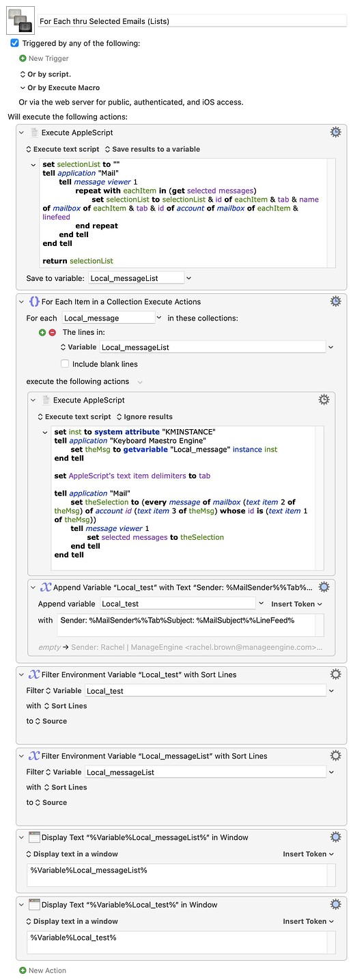Collapse the nested Execute AppleScript action
Screen dimensions: 353x980
(x=34, y=400)
